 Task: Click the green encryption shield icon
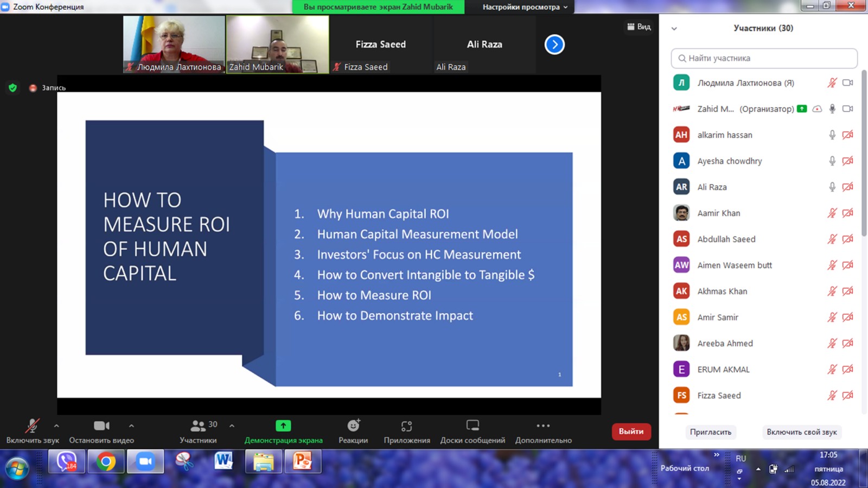pos(13,87)
